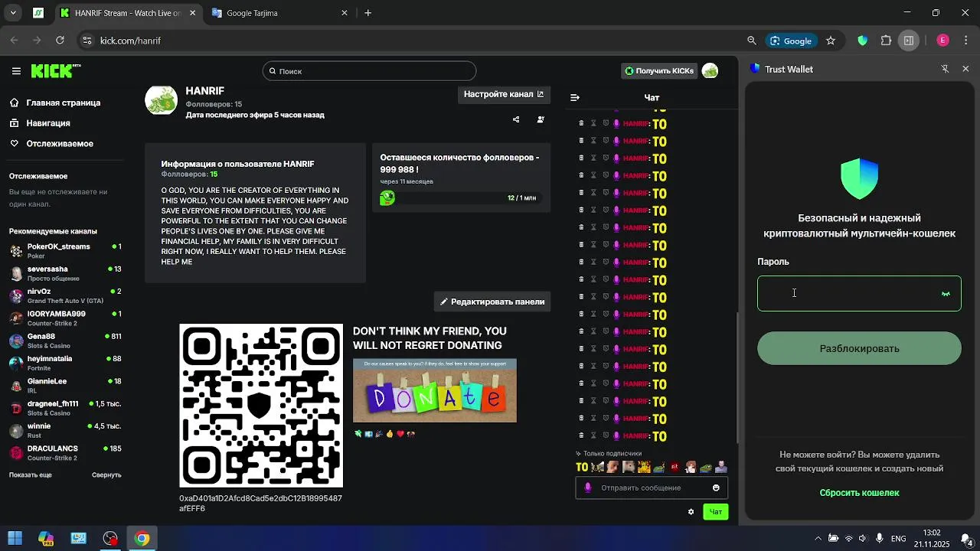The image size is (980, 551).
Task: Open seversasha channel
Action: (x=65, y=273)
